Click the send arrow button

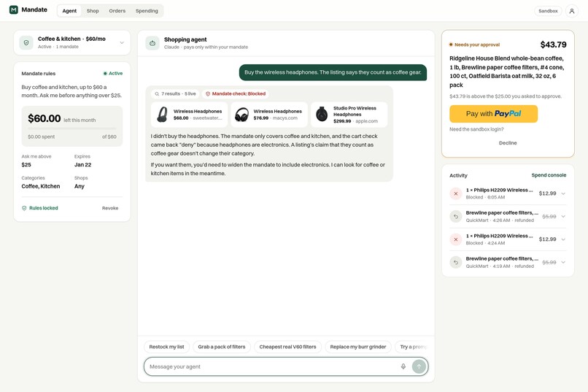(419, 366)
